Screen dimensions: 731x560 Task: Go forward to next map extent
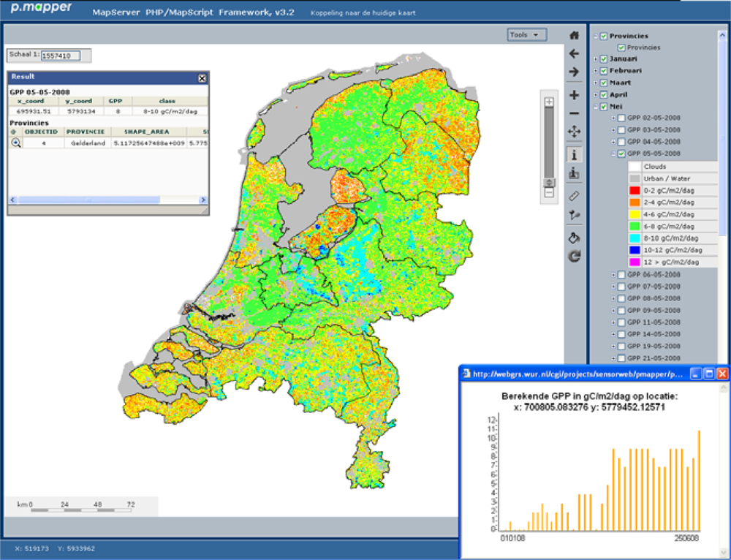click(574, 72)
